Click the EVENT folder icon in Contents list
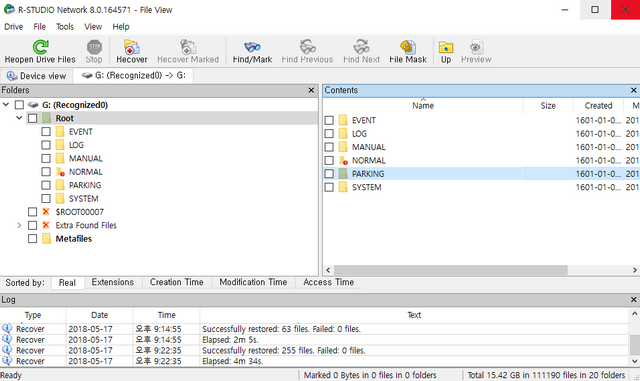640x381 pixels. [x=343, y=120]
